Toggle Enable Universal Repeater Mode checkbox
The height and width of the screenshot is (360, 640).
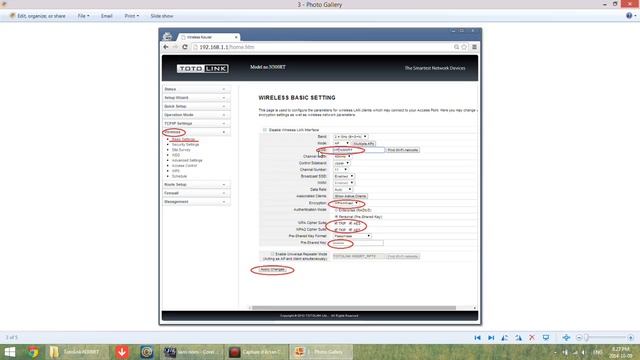(x=272, y=254)
